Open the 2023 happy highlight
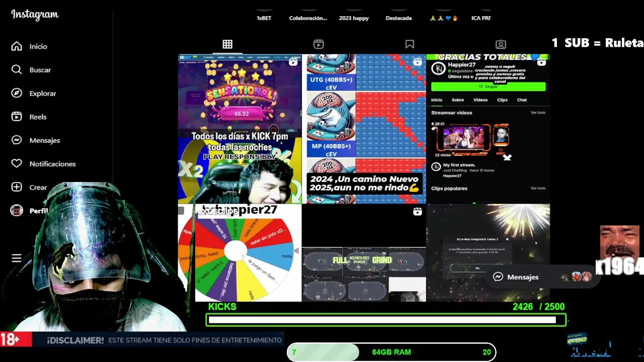The width and height of the screenshot is (644, 362). (354, 18)
